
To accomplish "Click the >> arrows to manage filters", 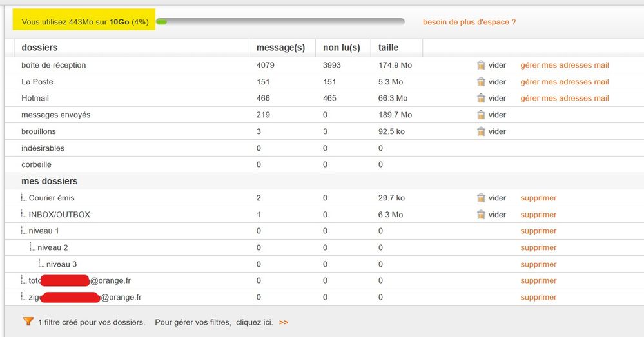I will (x=284, y=322).
